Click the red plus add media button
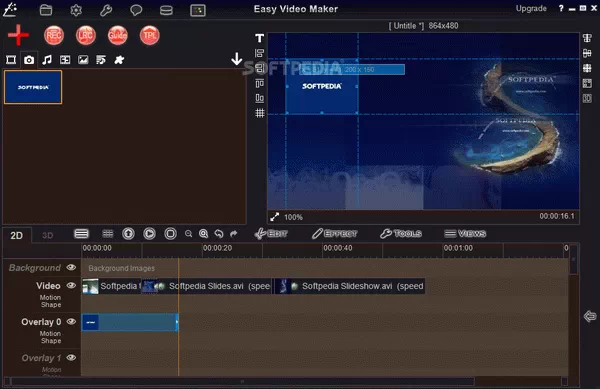 18,35
